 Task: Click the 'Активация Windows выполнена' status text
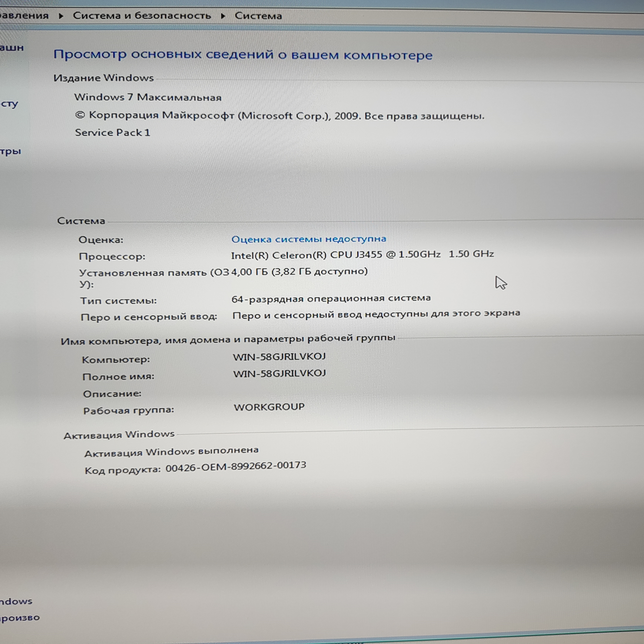[x=171, y=452]
